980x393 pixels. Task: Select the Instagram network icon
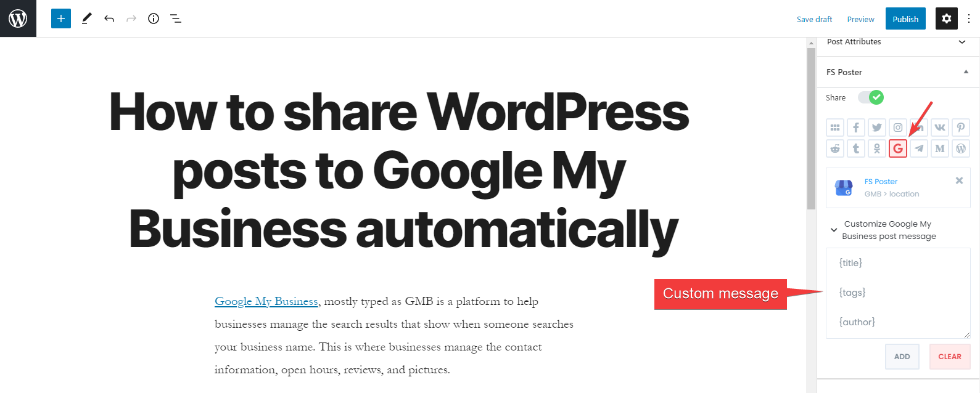898,128
